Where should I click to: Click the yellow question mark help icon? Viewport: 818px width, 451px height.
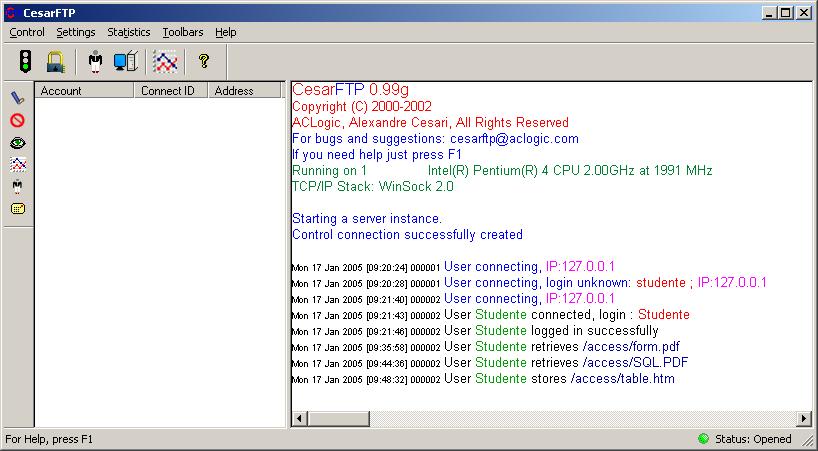coord(204,61)
